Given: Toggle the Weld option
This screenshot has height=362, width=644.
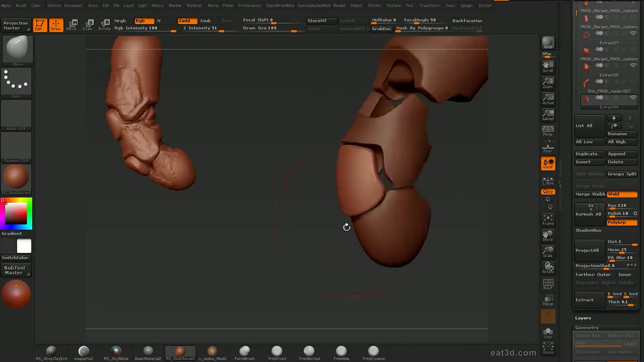Looking at the screenshot, I should point(622,194).
